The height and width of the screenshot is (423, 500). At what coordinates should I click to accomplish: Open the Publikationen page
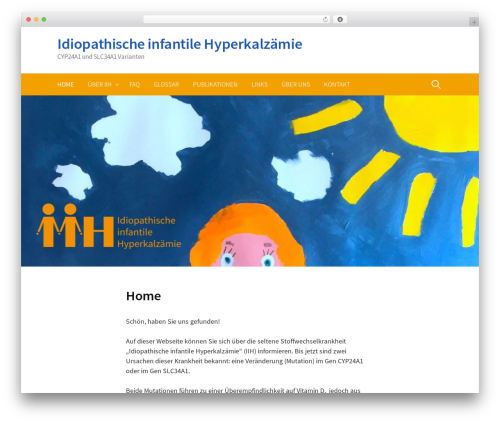(x=215, y=84)
